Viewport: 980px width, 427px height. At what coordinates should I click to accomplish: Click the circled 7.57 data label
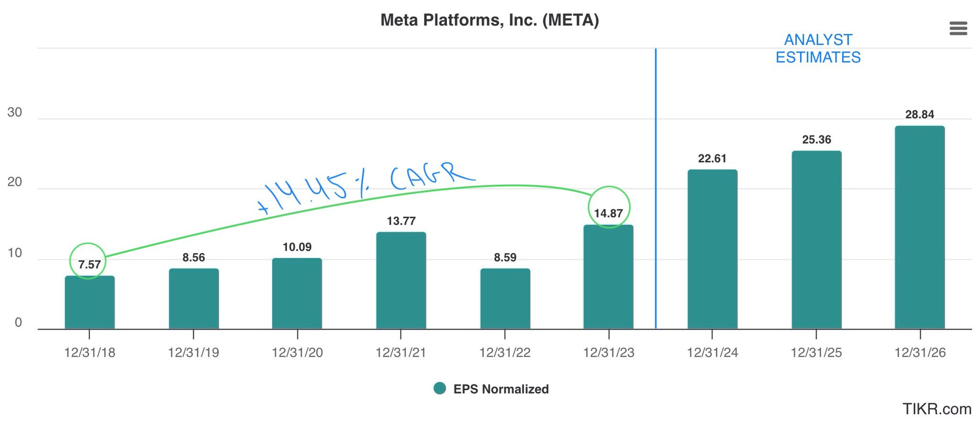[89, 264]
